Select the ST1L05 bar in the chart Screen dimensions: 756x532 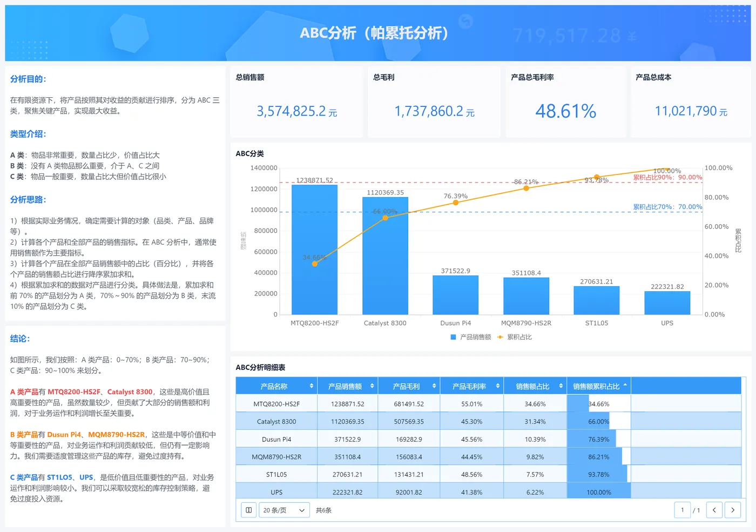[x=597, y=300]
